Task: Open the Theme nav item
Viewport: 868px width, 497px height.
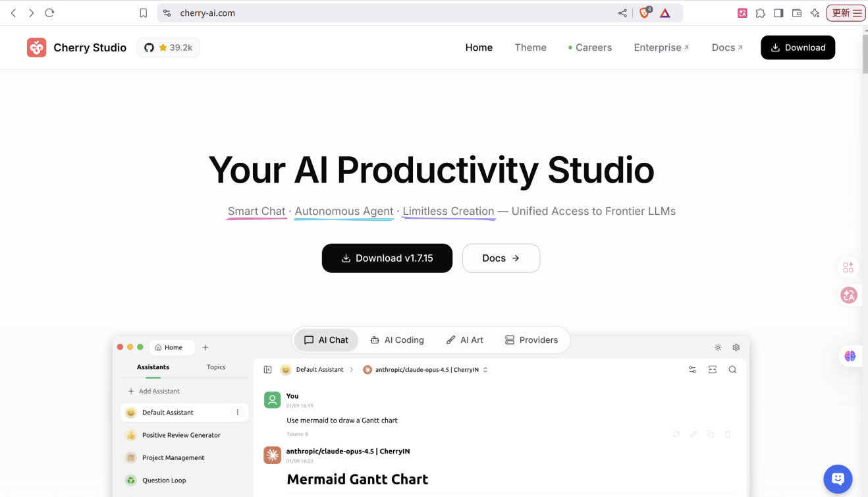Action: click(x=530, y=47)
